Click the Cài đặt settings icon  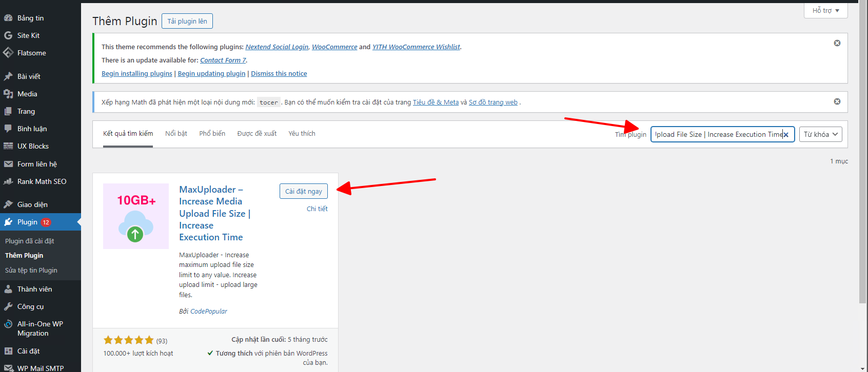[x=8, y=351]
